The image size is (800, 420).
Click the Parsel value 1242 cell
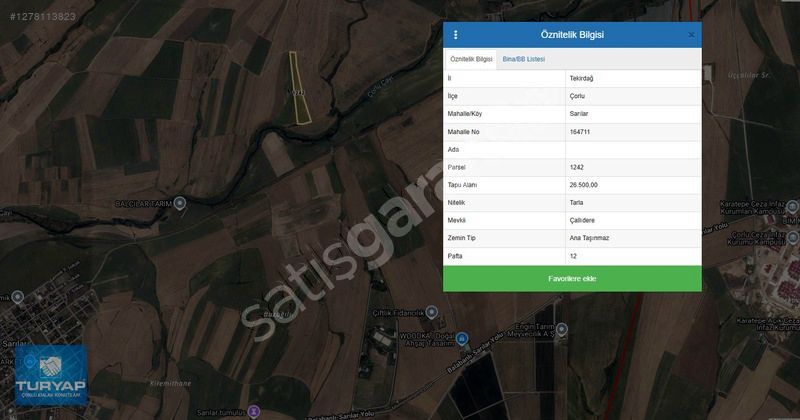point(633,167)
